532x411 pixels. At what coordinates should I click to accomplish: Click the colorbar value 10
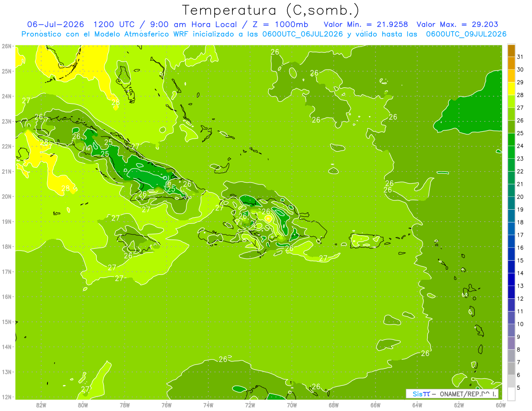pyautogui.click(x=520, y=324)
